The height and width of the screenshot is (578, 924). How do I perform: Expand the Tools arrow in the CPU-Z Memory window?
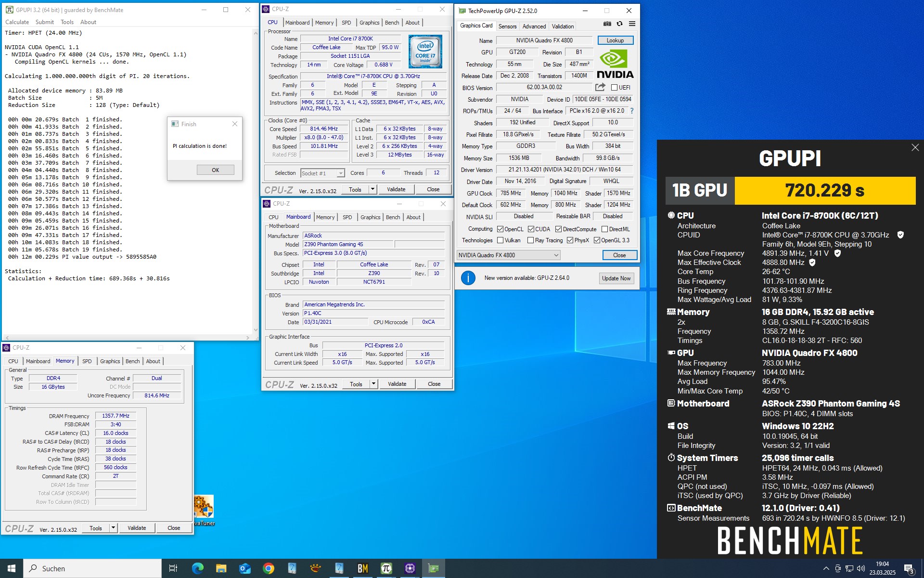113,528
